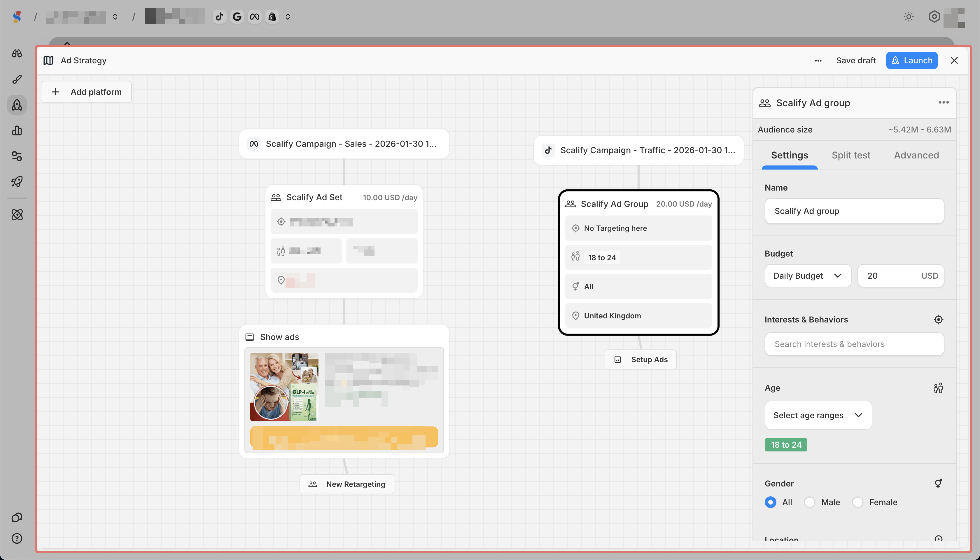Select the All gender radio button
Screen dimensions: 980x560
pos(770,502)
